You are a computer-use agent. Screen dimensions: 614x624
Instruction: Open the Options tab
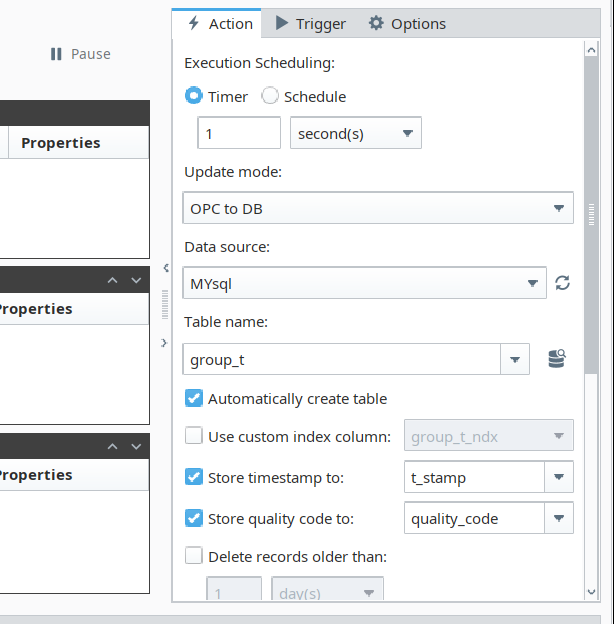tap(406, 24)
